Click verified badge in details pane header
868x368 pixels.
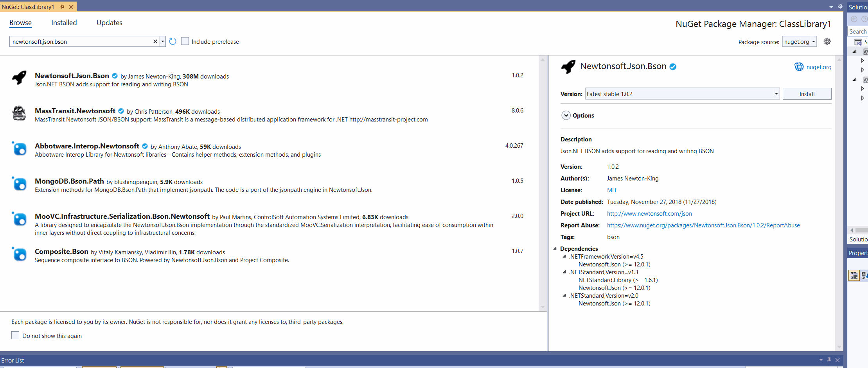click(x=673, y=67)
